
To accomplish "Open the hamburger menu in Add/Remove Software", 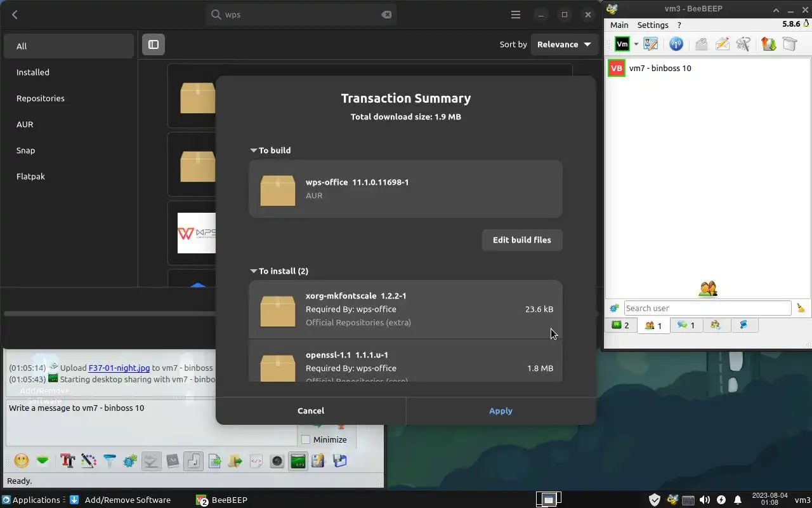I will coord(516,15).
